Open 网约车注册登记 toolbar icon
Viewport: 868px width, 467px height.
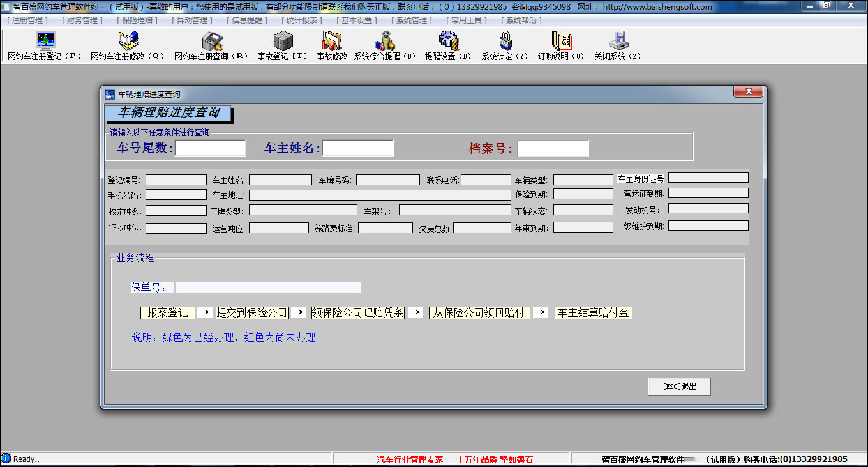pyautogui.click(x=45, y=42)
